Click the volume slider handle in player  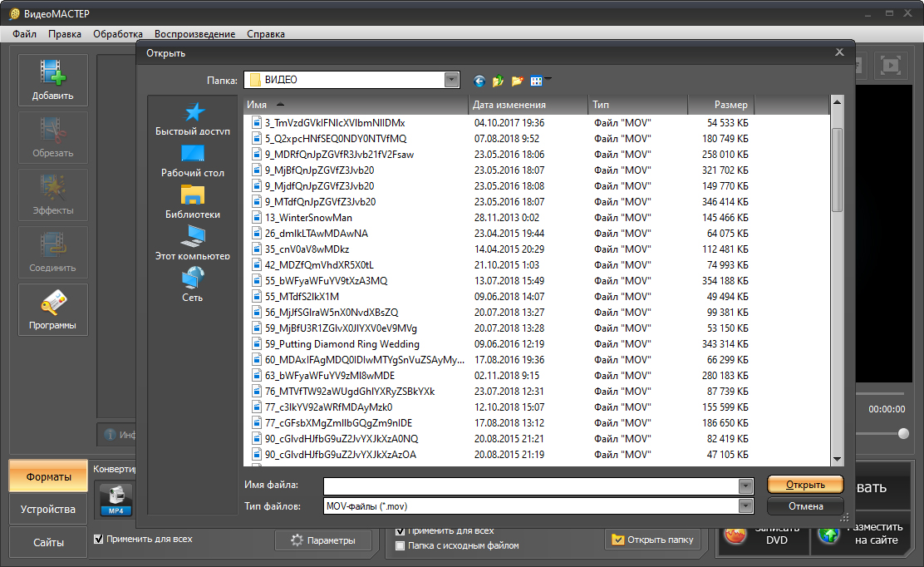(x=903, y=433)
